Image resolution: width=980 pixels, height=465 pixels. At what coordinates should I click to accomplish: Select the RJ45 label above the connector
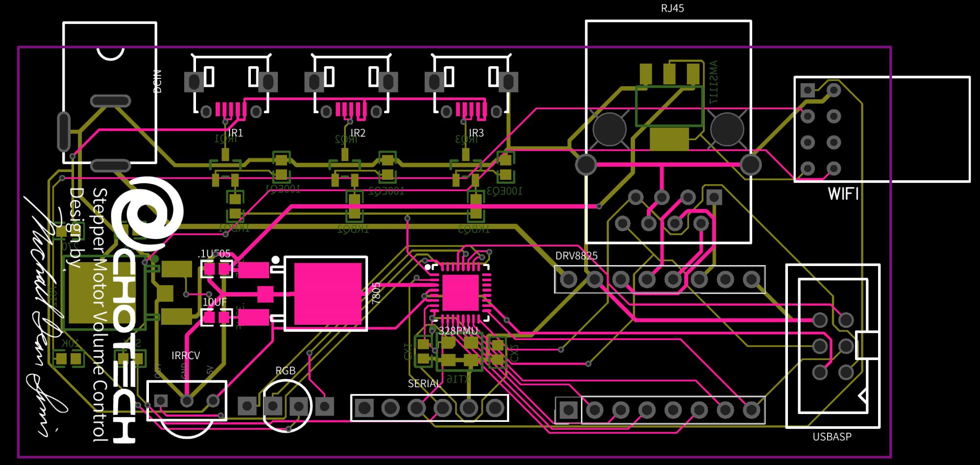pyautogui.click(x=672, y=8)
